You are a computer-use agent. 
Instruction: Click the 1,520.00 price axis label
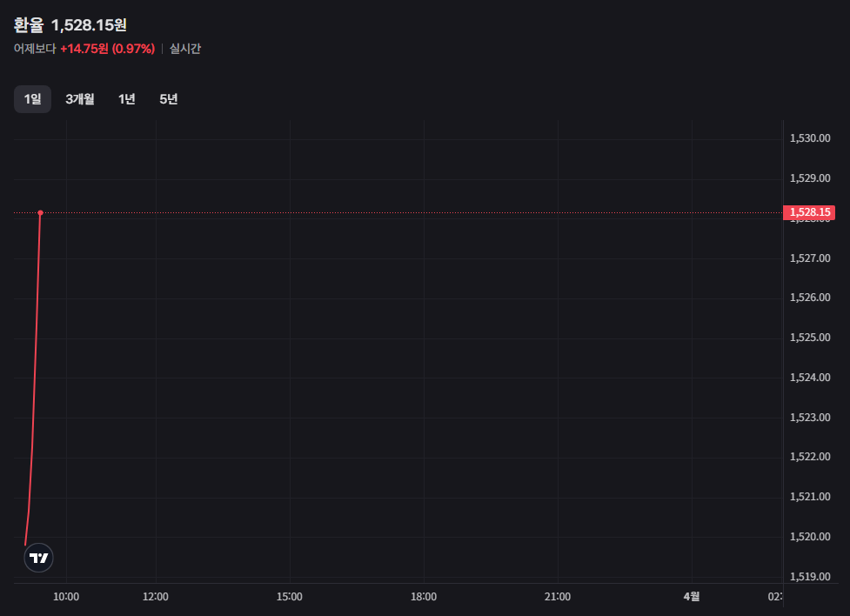[x=809, y=537]
